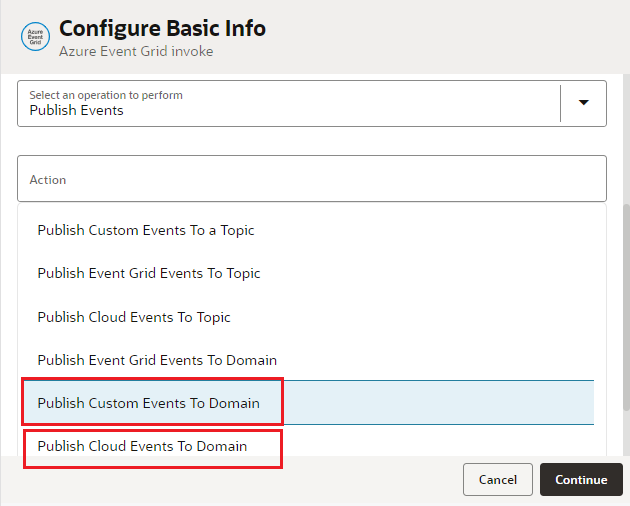The image size is (630, 506).
Task: Click the 'Configure Basic Info' heading
Action: click(163, 28)
